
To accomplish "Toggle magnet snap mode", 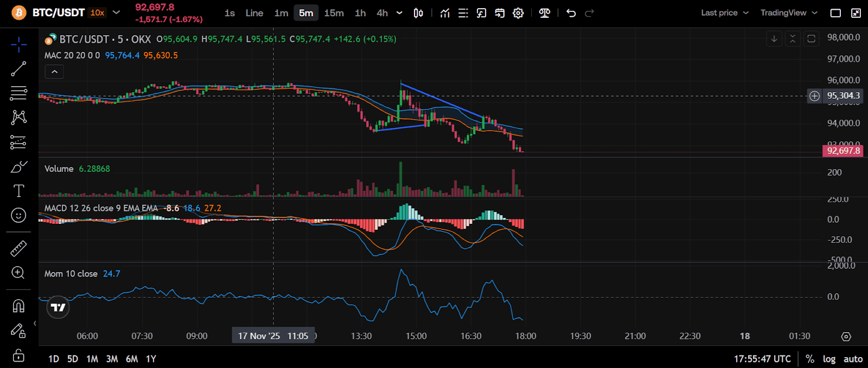I will [x=18, y=306].
